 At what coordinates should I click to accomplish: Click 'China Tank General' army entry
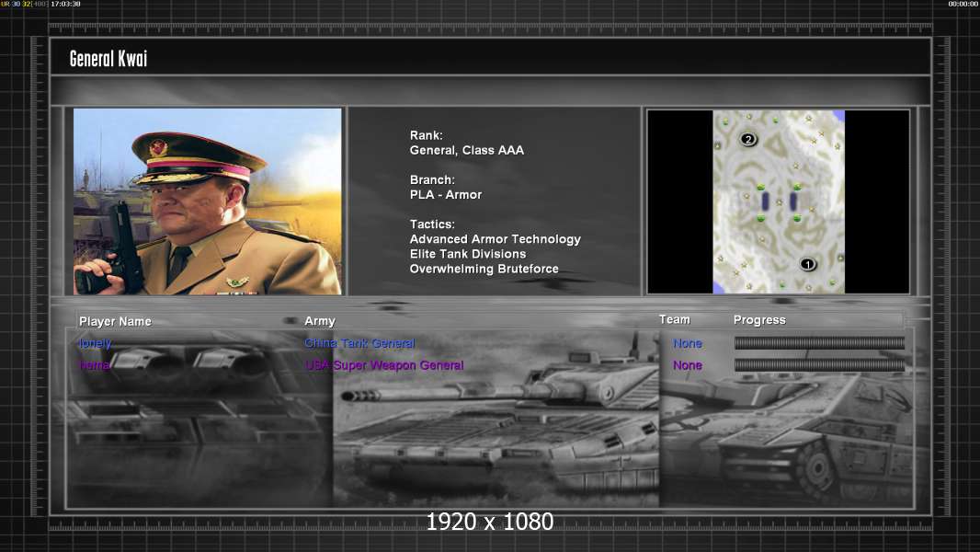tap(359, 343)
